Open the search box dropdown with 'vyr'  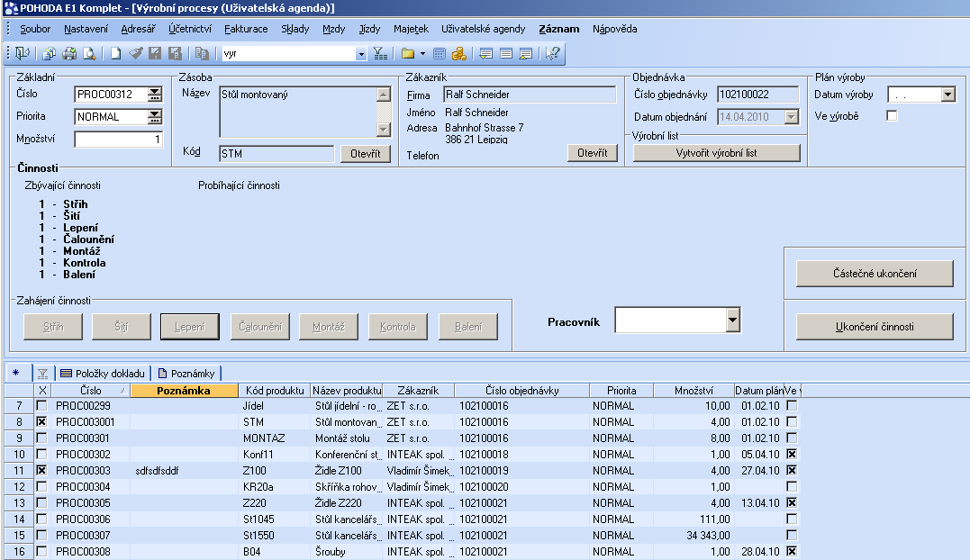[x=361, y=54]
